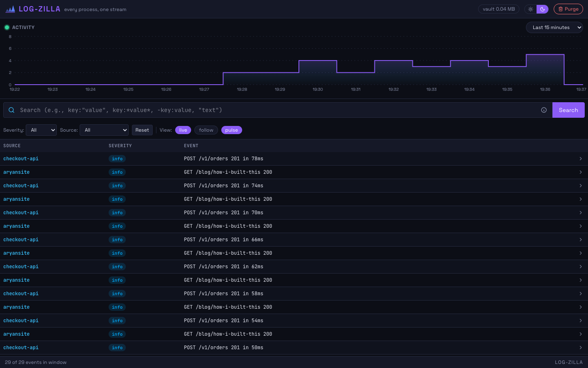Expand the POST /v1/orders 70ms row chevron
The image size is (588, 368).
pos(581,213)
